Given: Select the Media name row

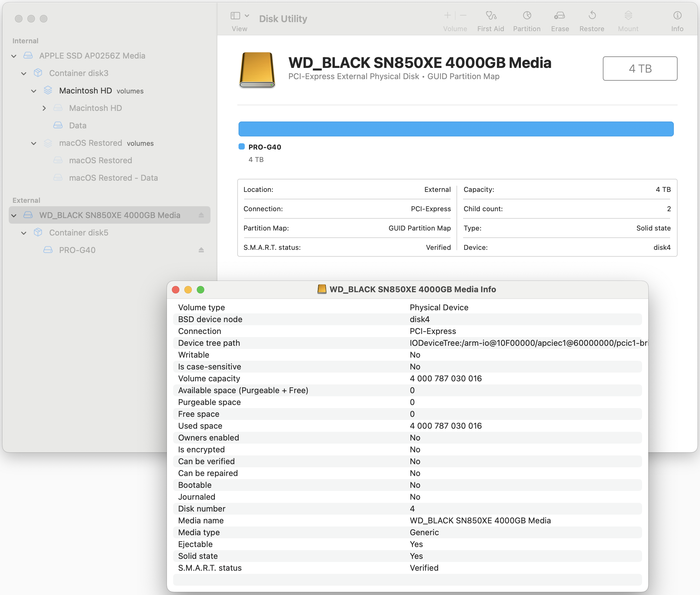Looking at the screenshot, I should [x=407, y=521].
